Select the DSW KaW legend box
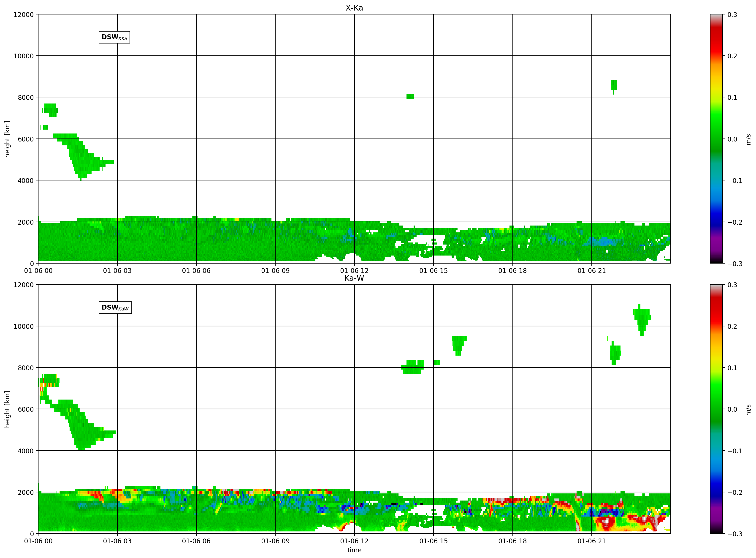756x558 pixels. click(115, 307)
